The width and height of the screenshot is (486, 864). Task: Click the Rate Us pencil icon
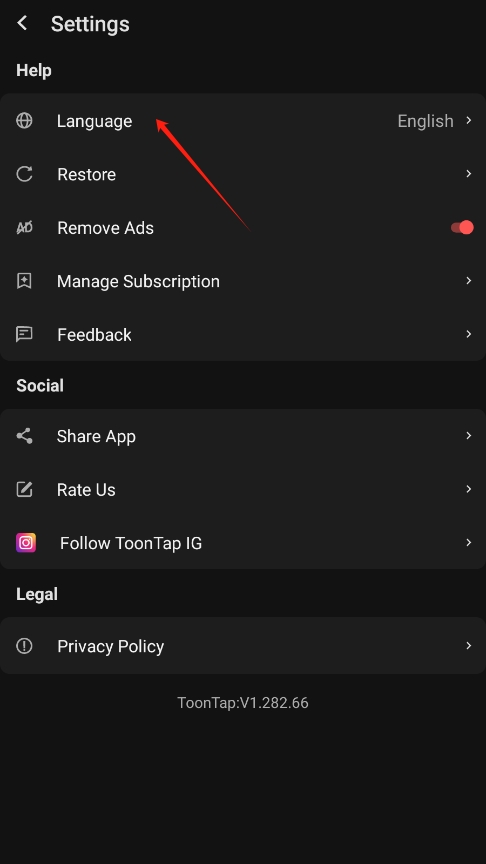coord(24,489)
